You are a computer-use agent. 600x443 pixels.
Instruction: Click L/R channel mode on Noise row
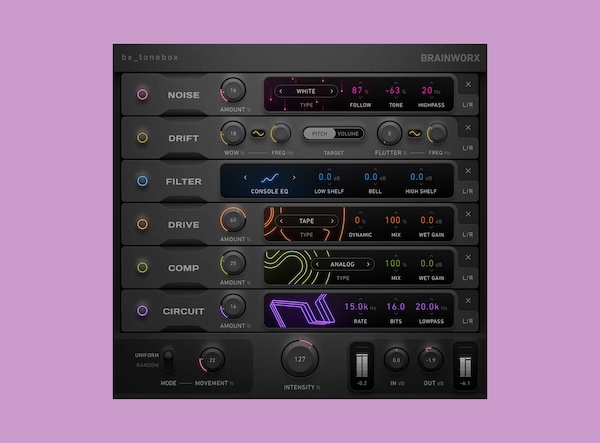468,105
